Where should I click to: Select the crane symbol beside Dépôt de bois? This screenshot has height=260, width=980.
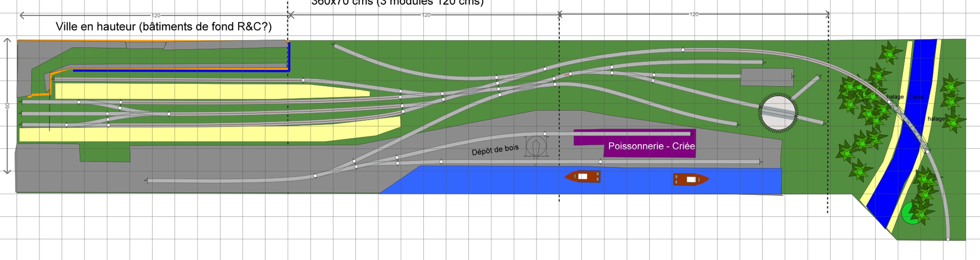pyautogui.click(x=536, y=147)
